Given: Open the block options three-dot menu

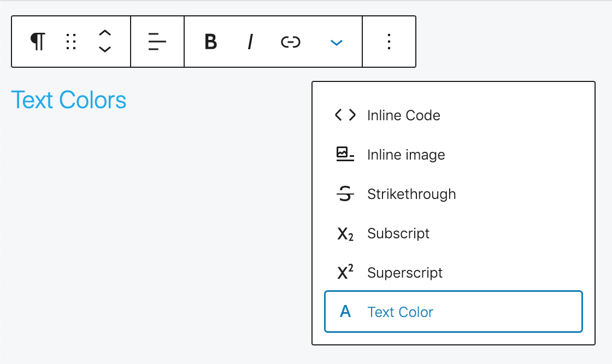Looking at the screenshot, I should coord(389,42).
